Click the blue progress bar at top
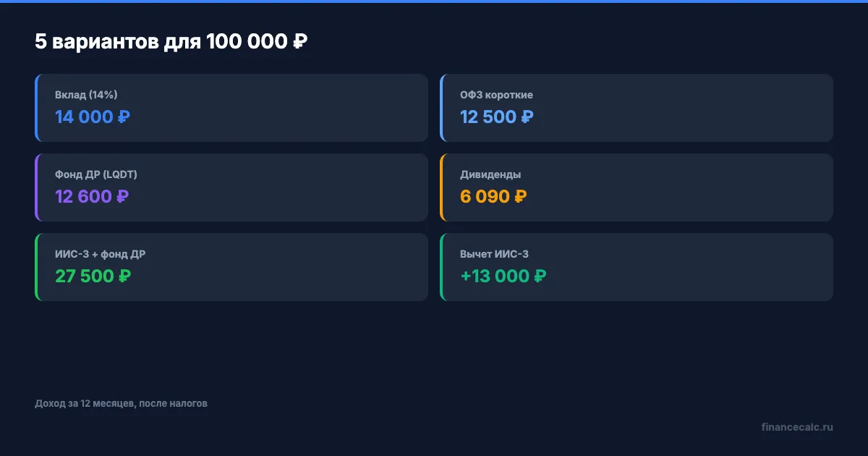This screenshot has height=456, width=868. click(434, 1)
